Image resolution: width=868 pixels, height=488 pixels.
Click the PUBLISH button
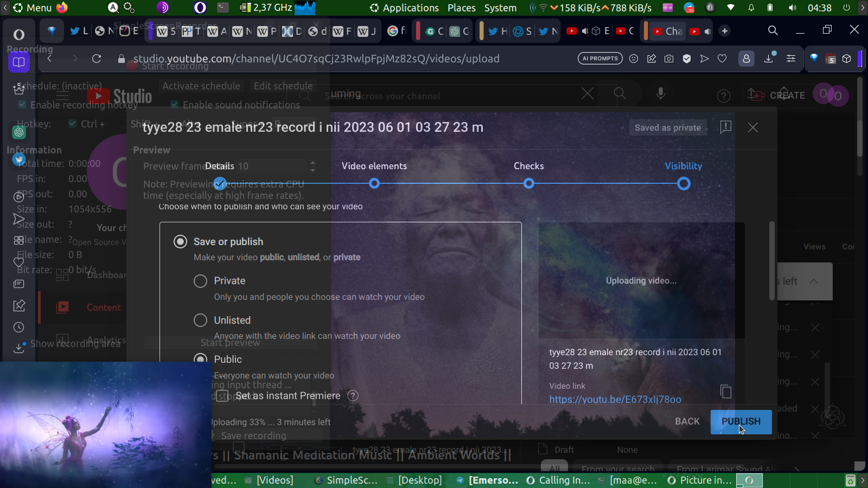(741, 422)
